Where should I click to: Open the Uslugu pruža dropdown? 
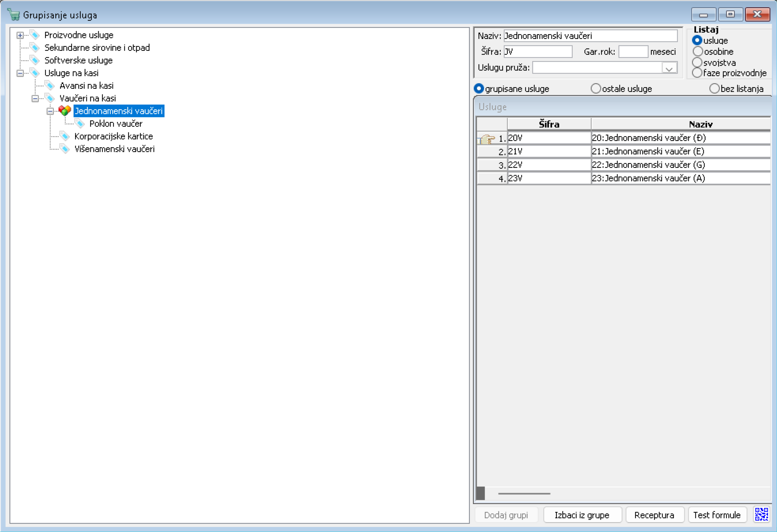click(x=669, y=68)
